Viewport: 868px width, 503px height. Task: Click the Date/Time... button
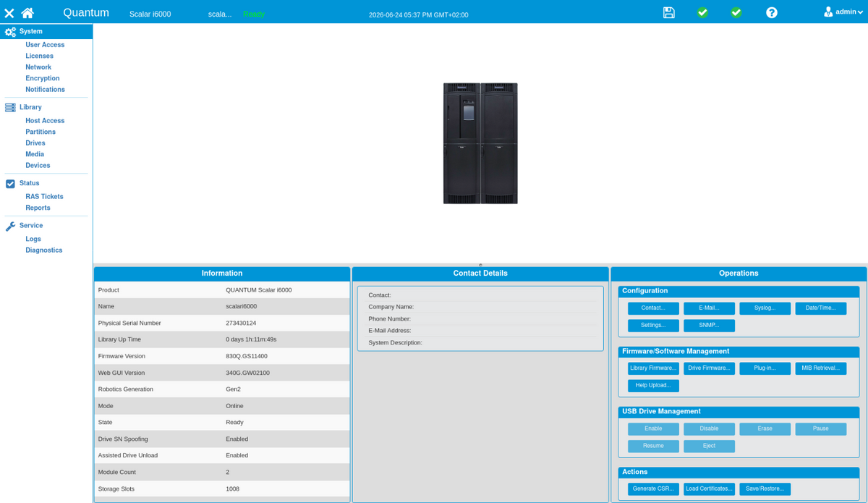click(x=821, y=308)
